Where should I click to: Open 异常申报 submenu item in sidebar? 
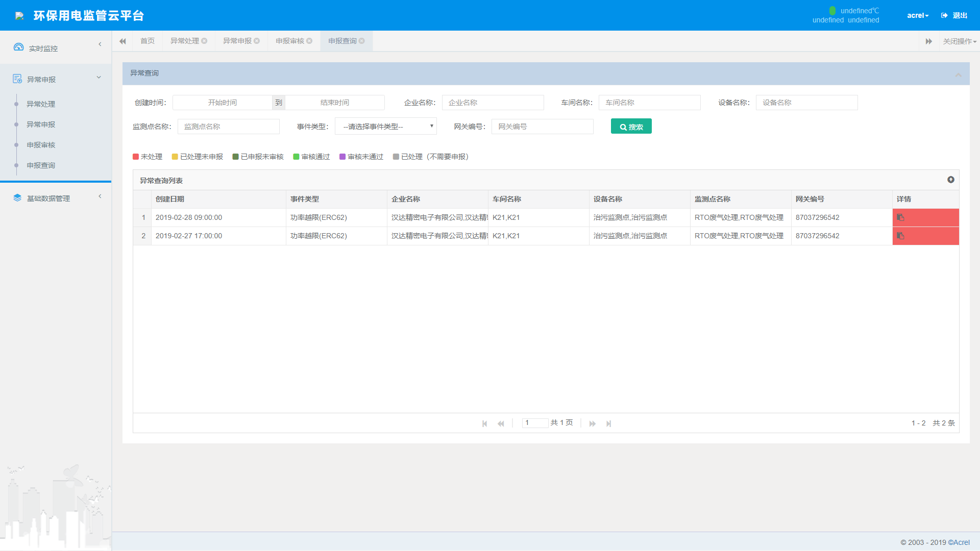41,124
